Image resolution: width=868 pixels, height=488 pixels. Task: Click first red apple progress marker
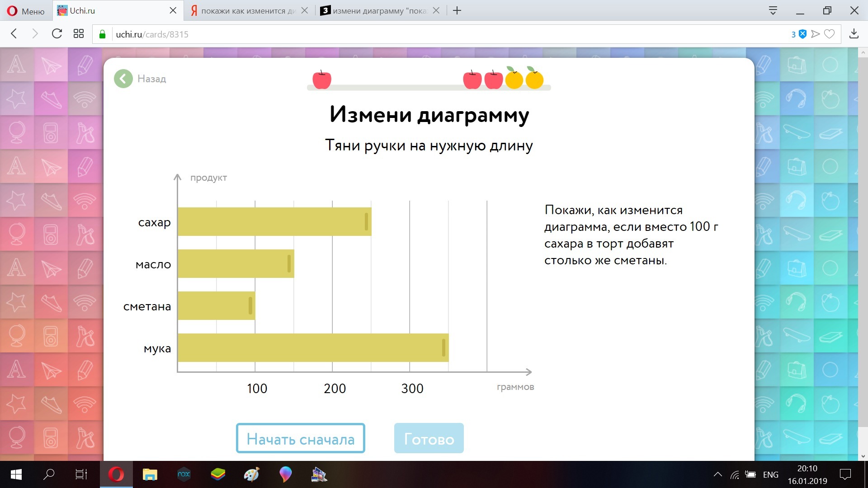point(321,80)
